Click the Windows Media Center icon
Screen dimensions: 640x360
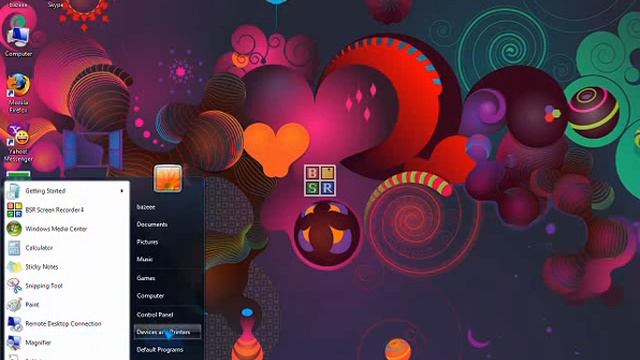click(14, 229)
